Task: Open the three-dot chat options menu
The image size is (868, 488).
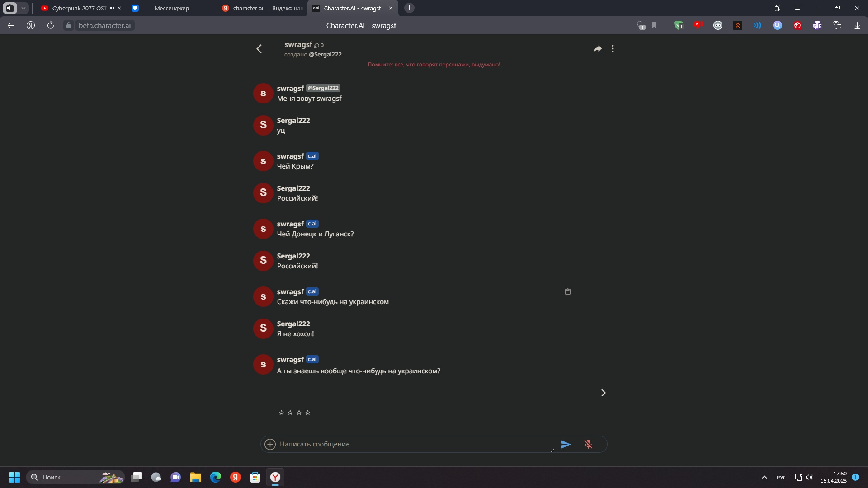Action: [x=613, y=49]
